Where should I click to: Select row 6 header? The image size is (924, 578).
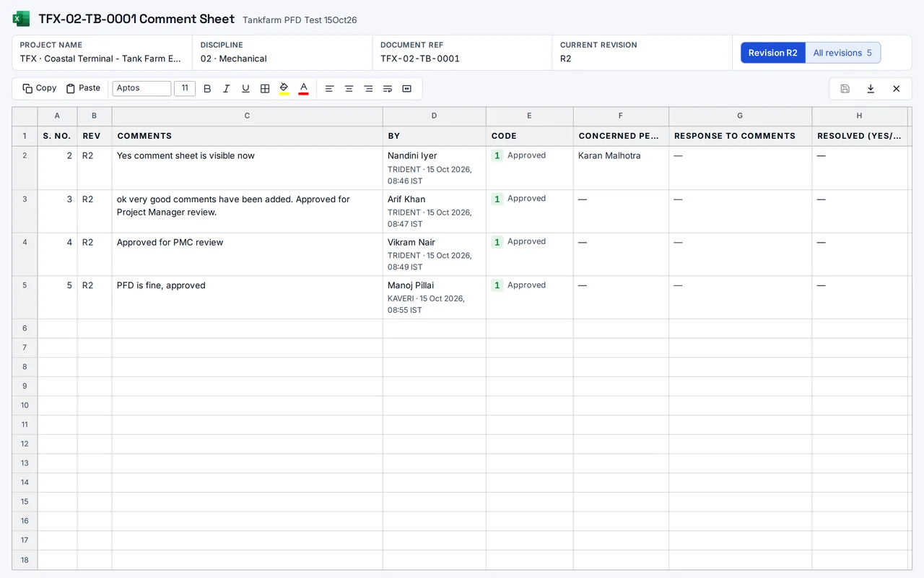(25, 328)
